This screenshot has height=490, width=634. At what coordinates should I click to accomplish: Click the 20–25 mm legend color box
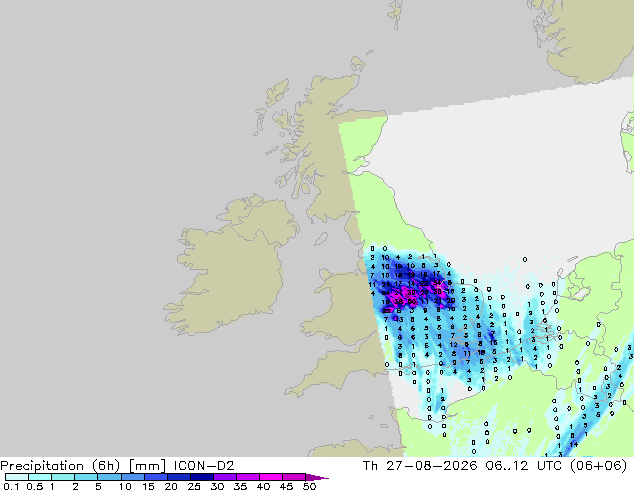pos(179,477)
